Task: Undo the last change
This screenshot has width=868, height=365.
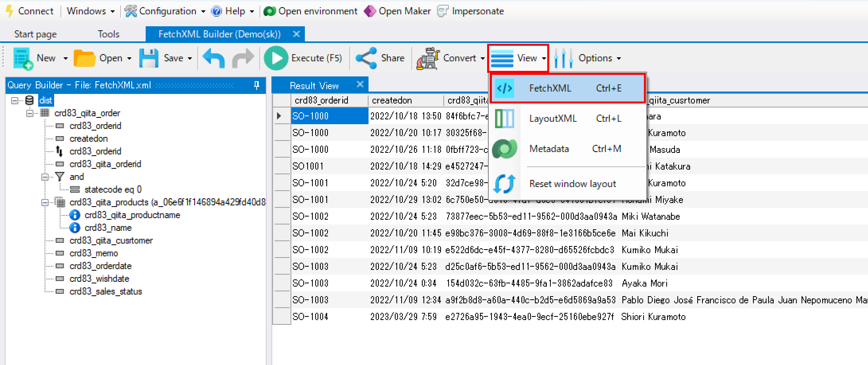Action: (x=213, y=58)
